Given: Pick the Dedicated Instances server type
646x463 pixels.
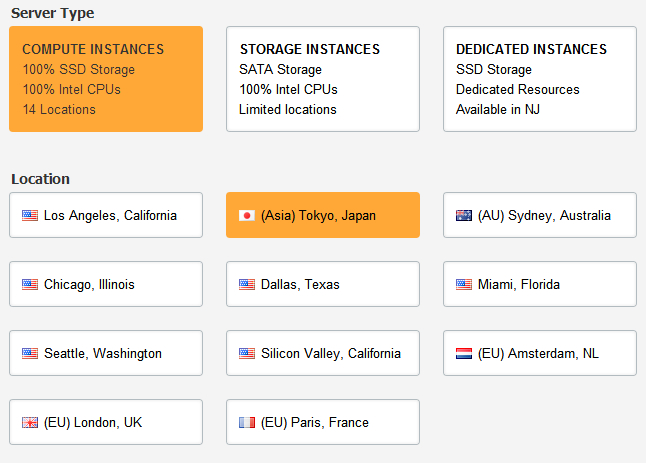Looking at the screenshot, I should click(539, 79).
